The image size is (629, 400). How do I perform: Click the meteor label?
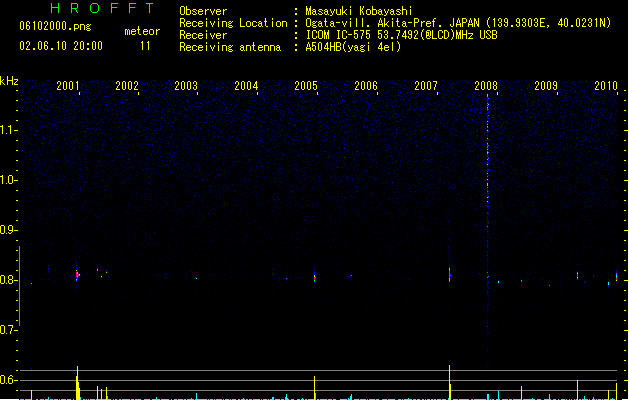click(x=142, y=31)
